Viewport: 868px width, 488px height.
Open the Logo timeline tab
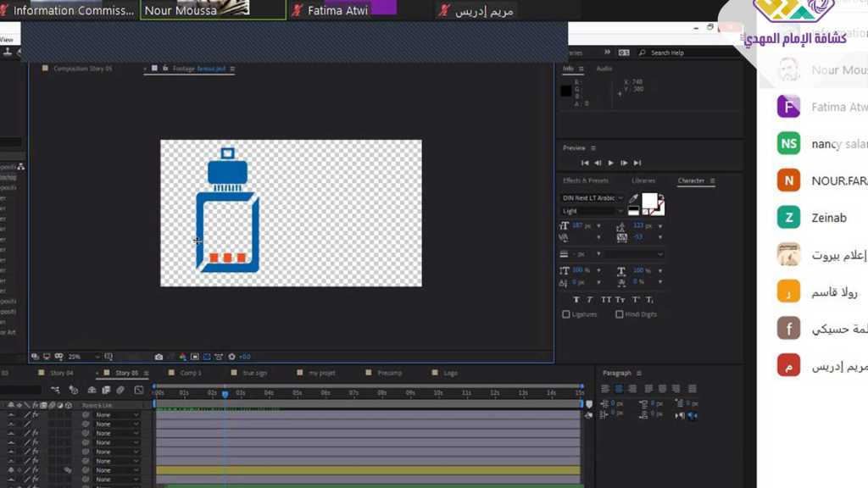[x=450, y=373]
